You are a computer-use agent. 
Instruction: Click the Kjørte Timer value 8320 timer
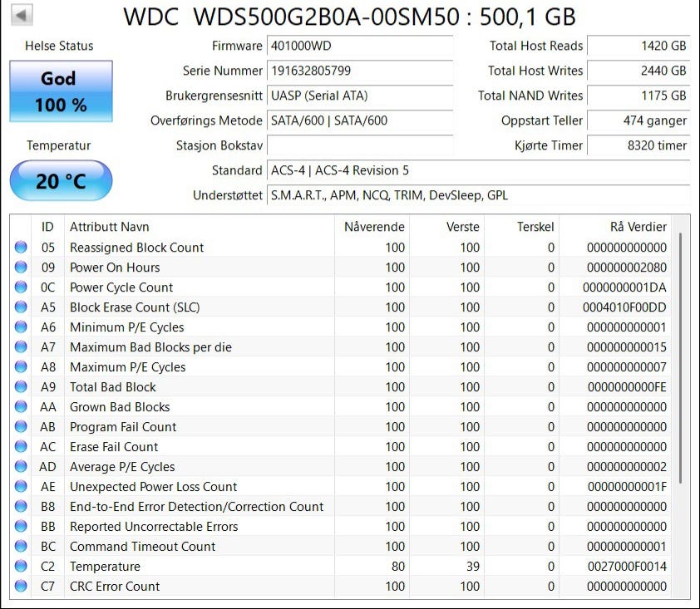(x=638, y=145)
